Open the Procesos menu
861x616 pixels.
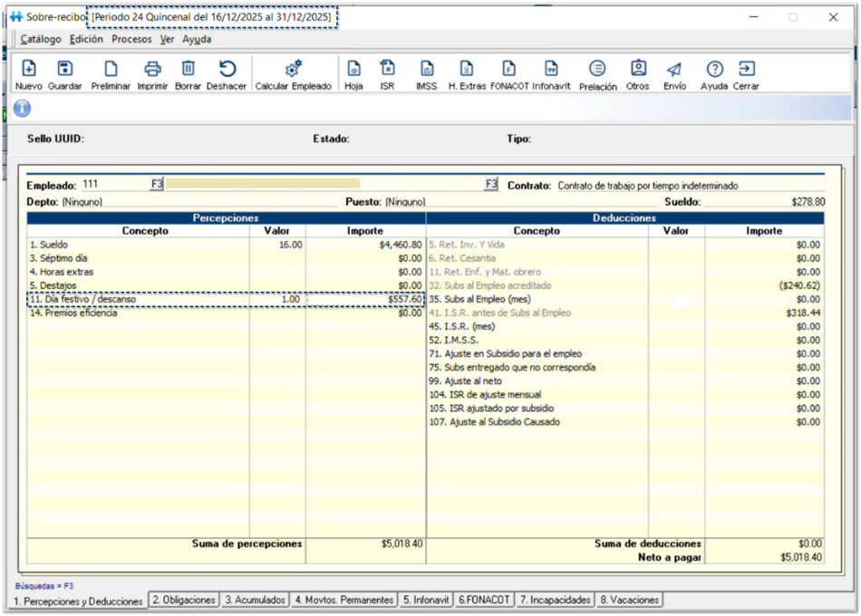(131, 40)
